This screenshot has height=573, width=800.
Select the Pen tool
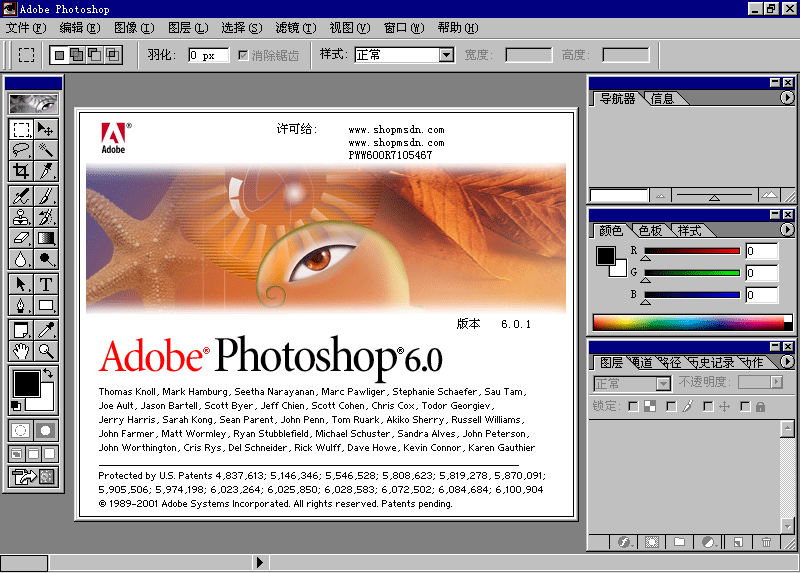(x=21, y=305)
